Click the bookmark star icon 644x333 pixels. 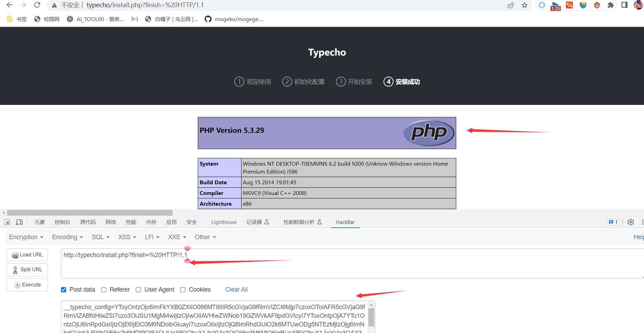point(524,5)
